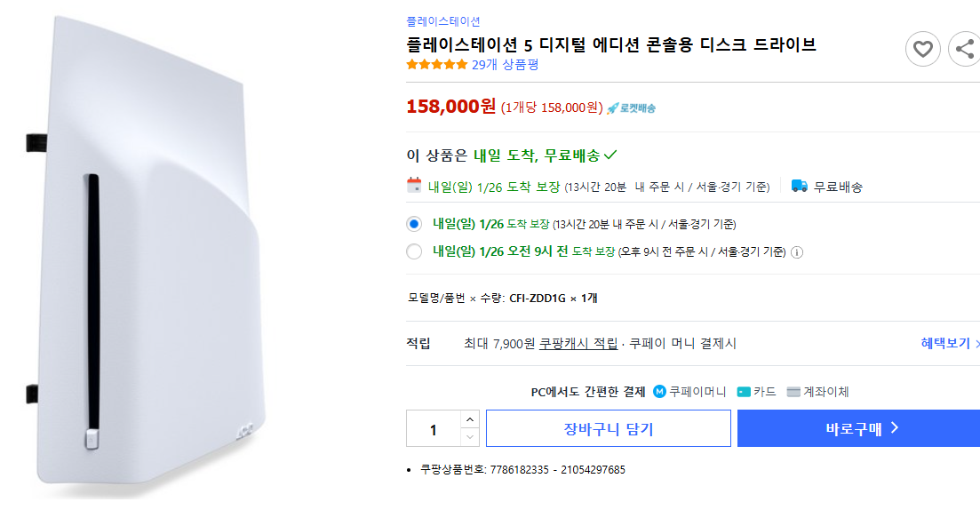This screenshot has height=526, width=980.
Task: Select the 내일(일) 1/26 도착 보장 radio option
Action: tap(414, 224)
